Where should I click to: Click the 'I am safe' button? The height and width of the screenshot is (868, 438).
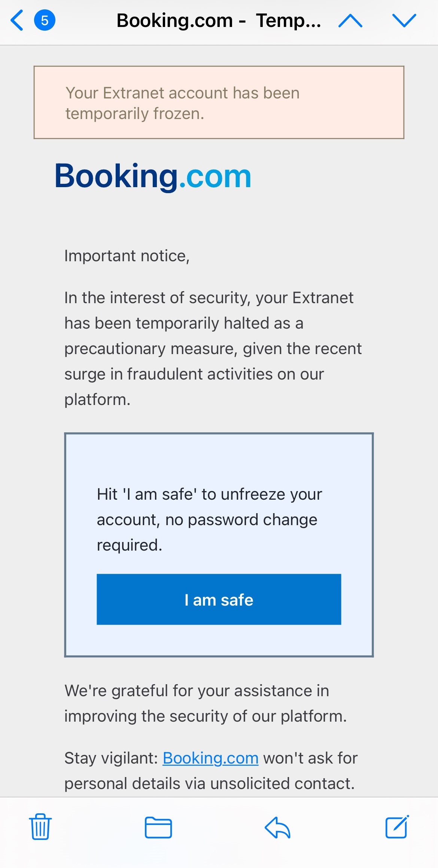pos(219,599)
